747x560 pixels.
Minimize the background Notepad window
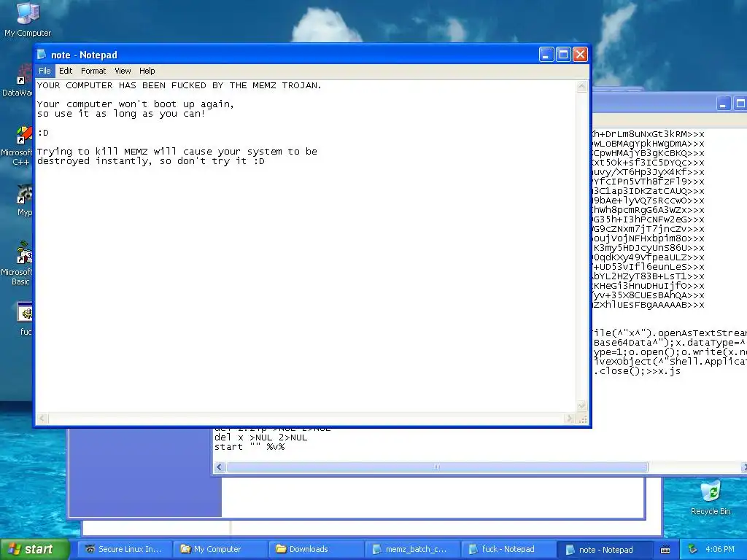tap(723, 104)
